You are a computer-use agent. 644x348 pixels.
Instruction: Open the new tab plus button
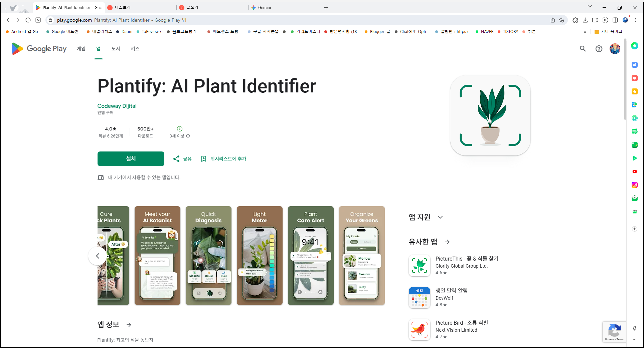(x=326, y=8)
